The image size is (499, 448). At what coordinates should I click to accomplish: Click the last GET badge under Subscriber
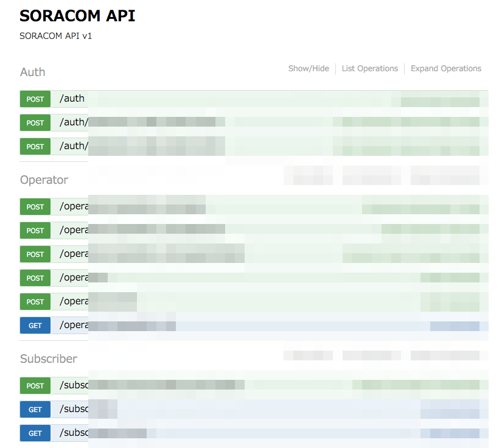pyautogui.click(x=35, y=433)
